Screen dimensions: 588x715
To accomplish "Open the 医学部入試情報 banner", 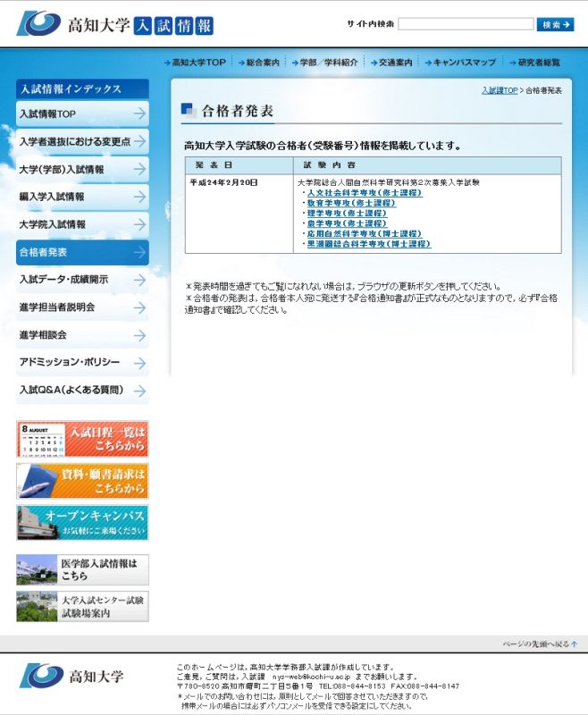I will (x=82, y=569).
